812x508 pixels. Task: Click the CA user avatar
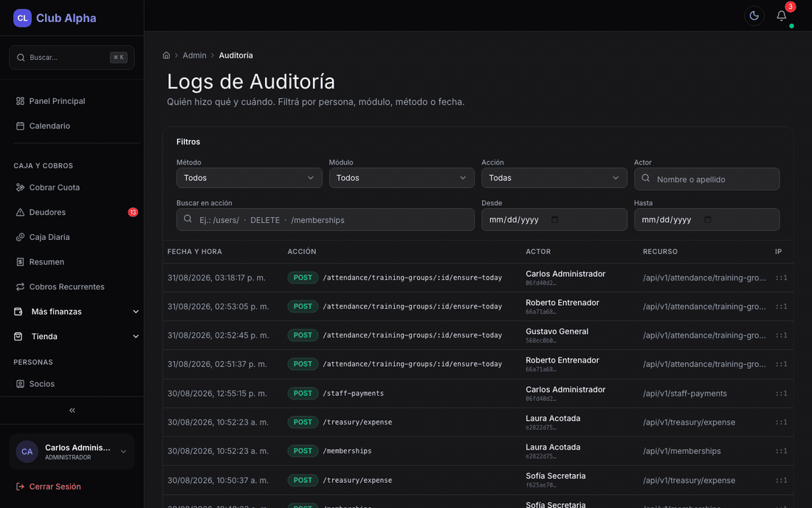pyautogui.click(x=27, y=452)
